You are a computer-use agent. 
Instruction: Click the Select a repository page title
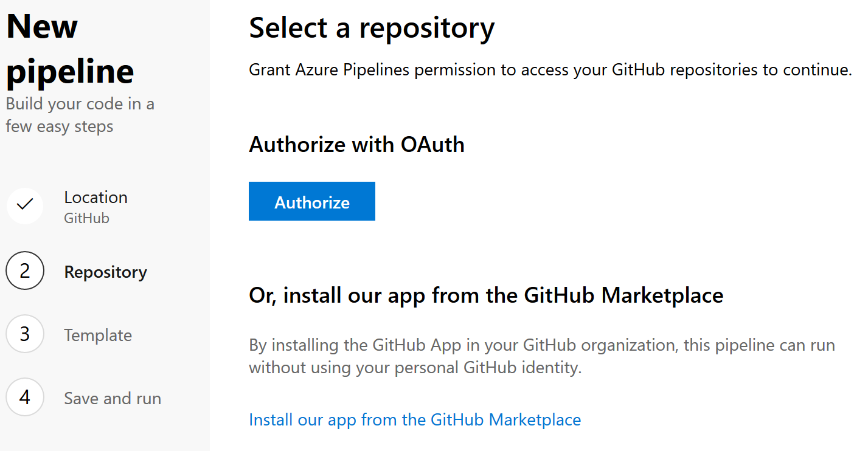click(371, 28)
